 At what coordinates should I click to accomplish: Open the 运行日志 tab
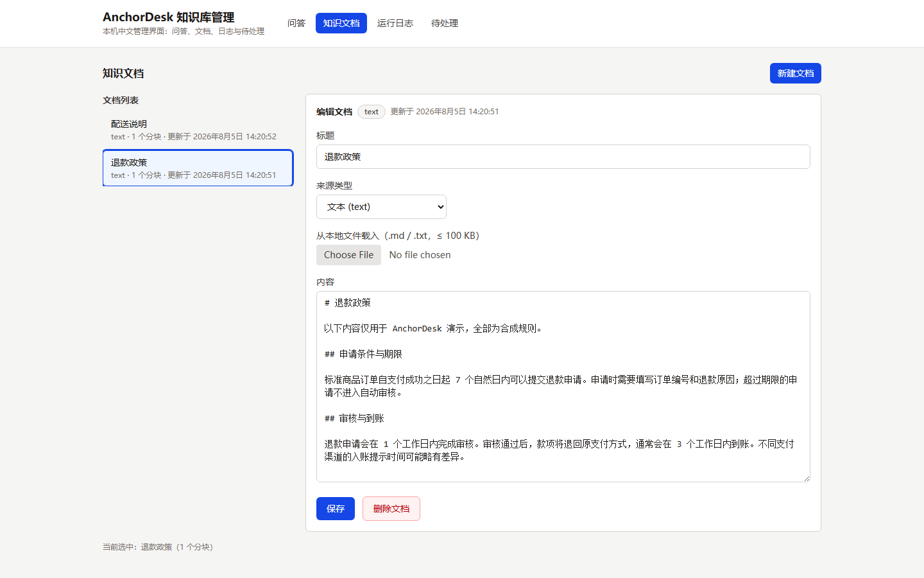395,23
